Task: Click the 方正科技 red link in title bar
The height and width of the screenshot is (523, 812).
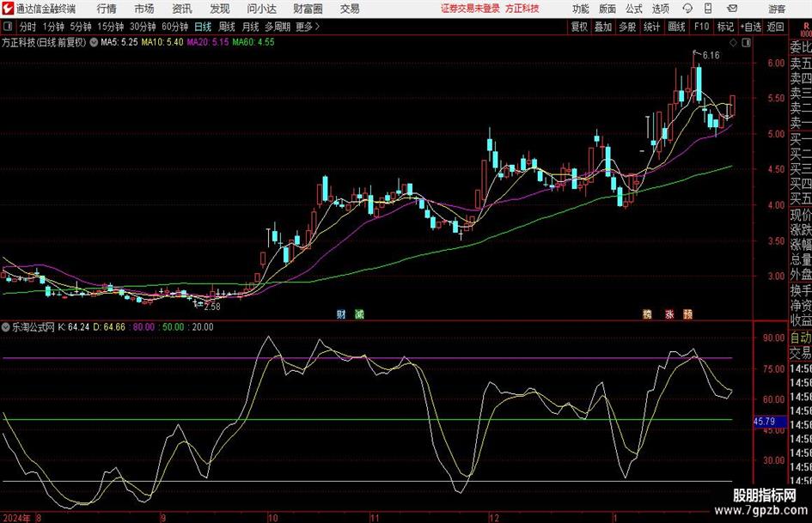Action: (x=522, y=9)
